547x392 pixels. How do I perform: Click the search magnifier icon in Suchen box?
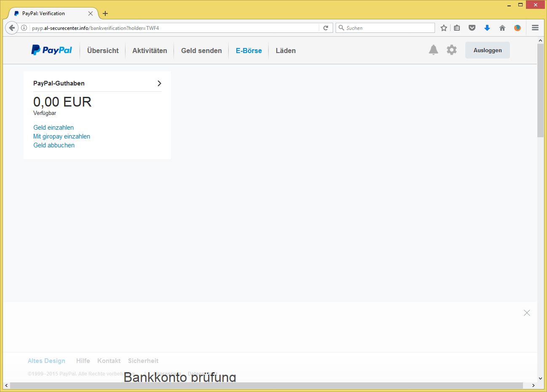tap(341, 28)
